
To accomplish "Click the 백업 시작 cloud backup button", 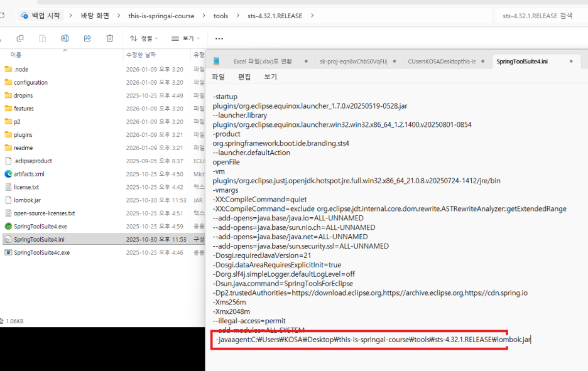I will pyautogui.click(x=40, y=15).
